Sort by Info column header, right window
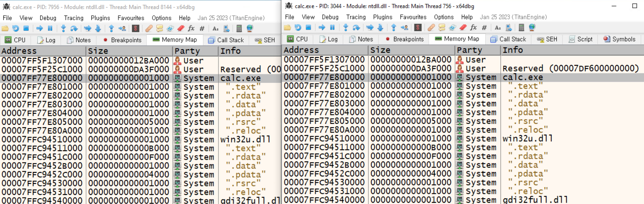644x204 pixels. (x=572, y=50)
